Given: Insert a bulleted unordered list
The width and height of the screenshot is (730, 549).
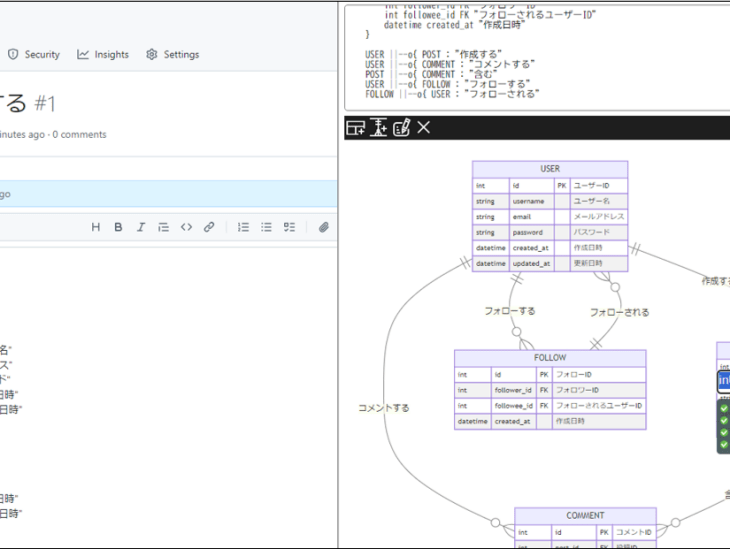Looking at the screenshot, I should tap(266, 227).
